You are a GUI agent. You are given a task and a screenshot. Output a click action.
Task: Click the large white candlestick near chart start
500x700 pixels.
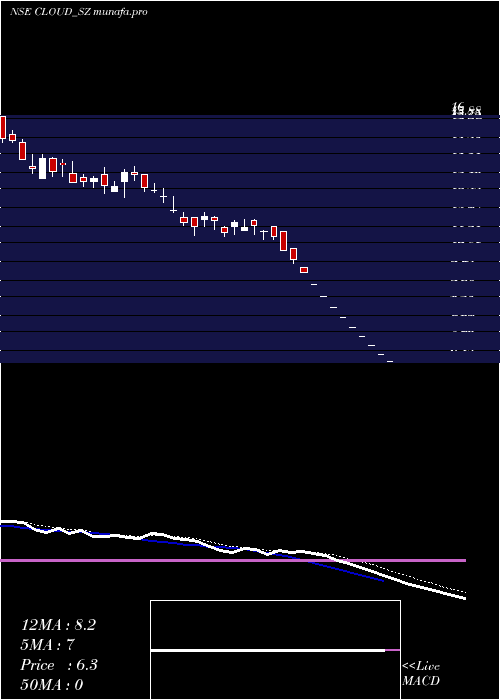click(x=42, y=168)
